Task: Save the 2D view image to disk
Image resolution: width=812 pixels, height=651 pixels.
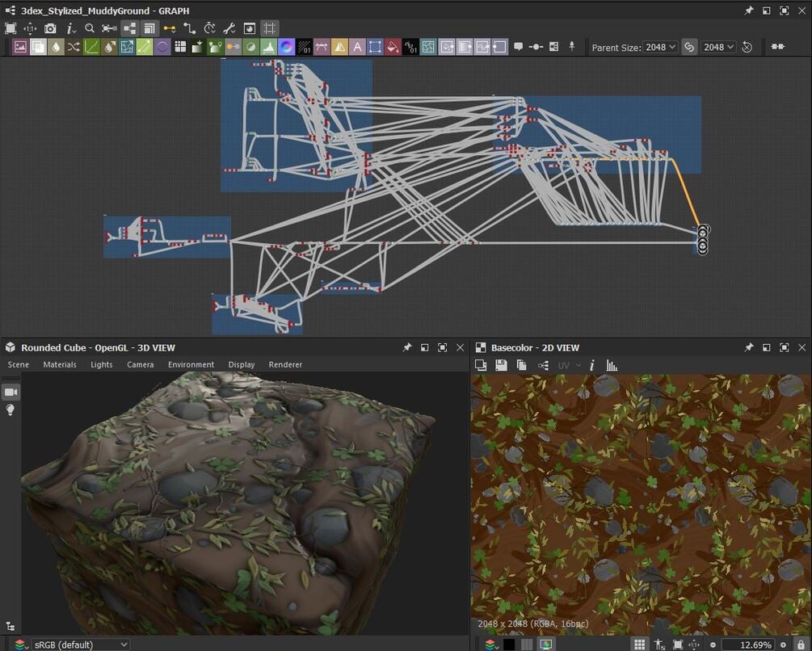Action: point(501,366)
